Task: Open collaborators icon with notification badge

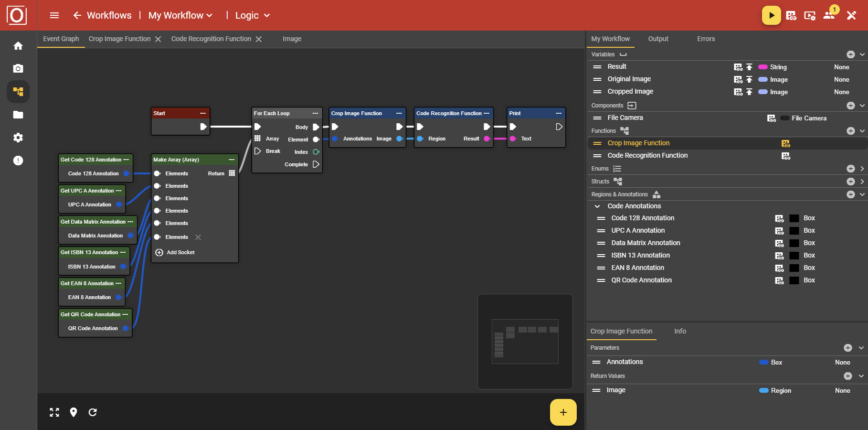Action: [x=828, y=15]
